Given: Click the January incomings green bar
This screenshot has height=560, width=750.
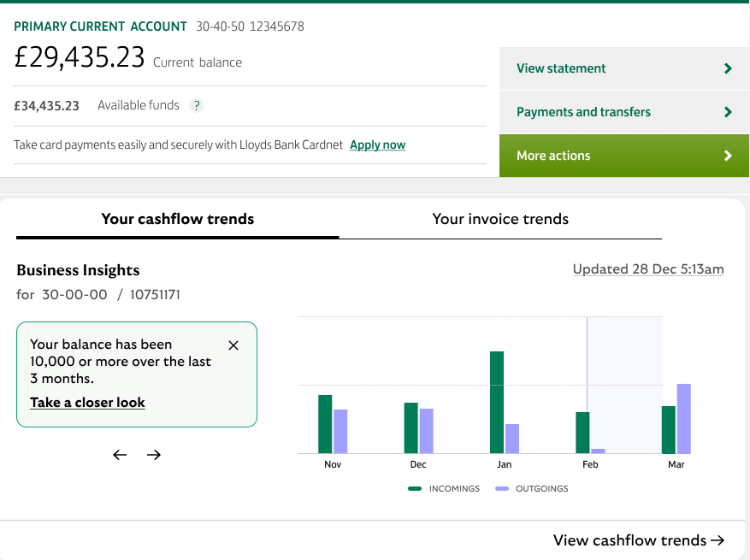Looking at the screenshot, I should click(x=497, y=402).
